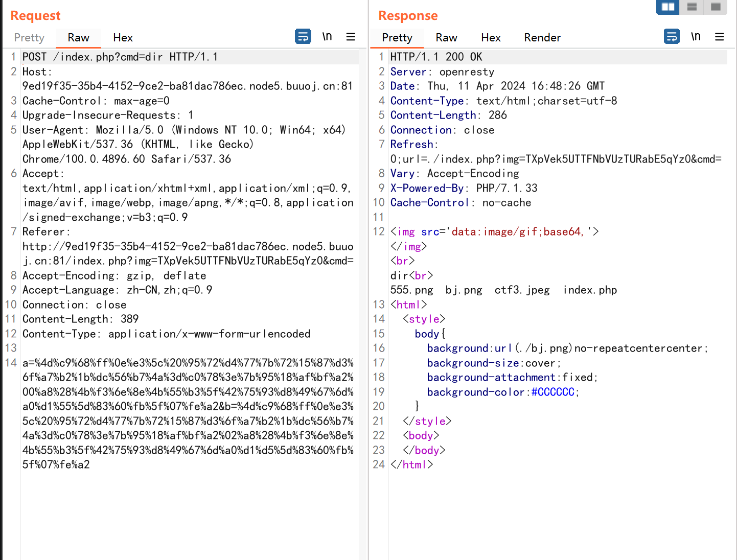
Task: Switch Request view to Hex tab
Action: 123,38
